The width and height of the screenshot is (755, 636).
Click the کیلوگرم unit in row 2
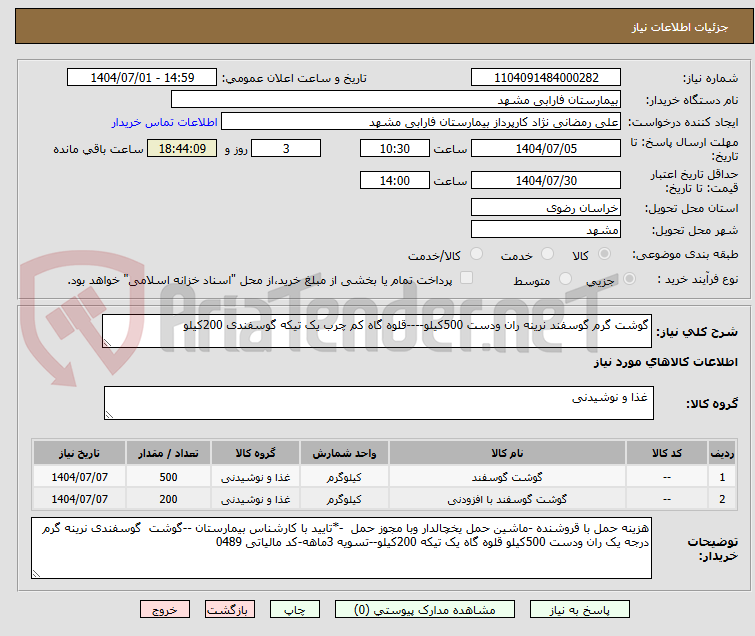344,499
